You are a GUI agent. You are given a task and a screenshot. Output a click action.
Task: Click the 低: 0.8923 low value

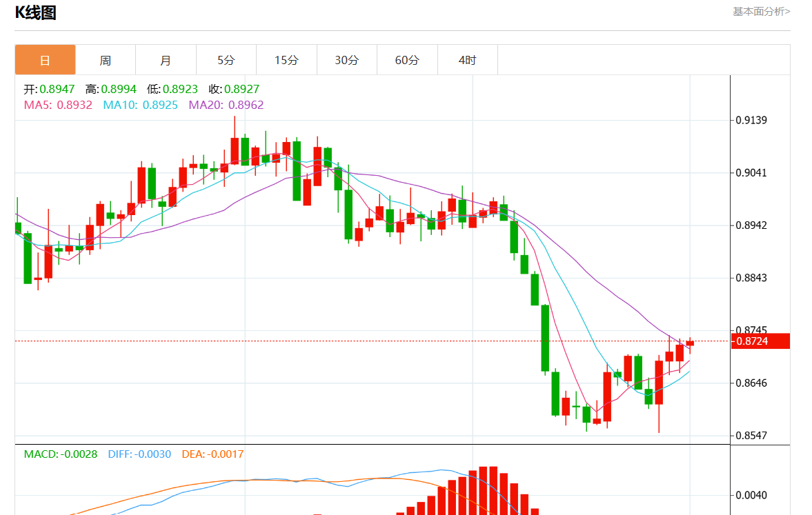[x=172, y=89]
